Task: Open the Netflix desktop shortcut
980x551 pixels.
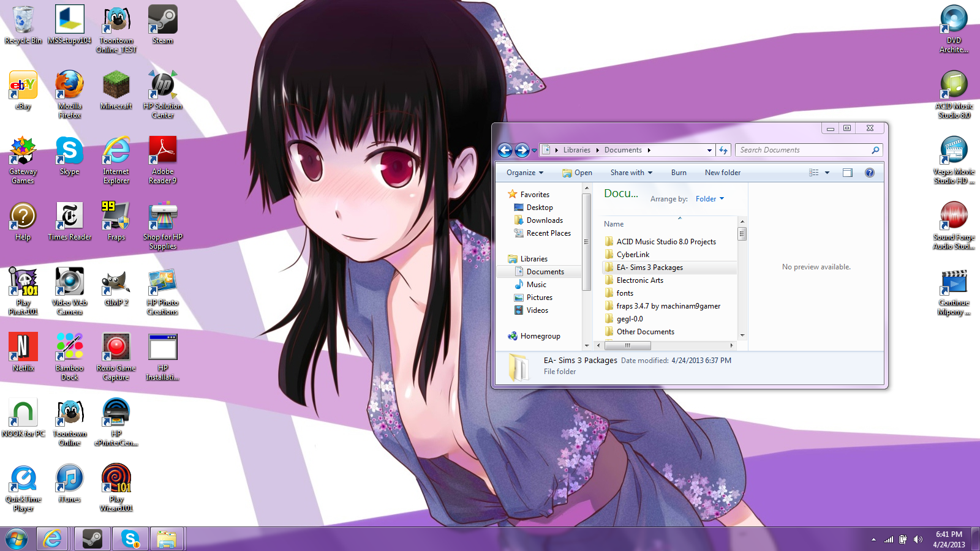Action: coord(23,352)
